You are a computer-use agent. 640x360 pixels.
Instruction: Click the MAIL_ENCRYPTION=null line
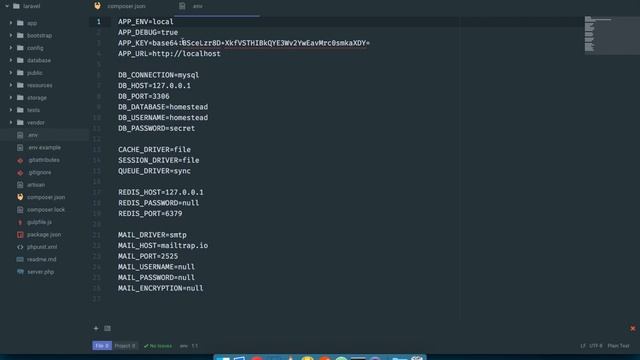click(x=160, y=288)
